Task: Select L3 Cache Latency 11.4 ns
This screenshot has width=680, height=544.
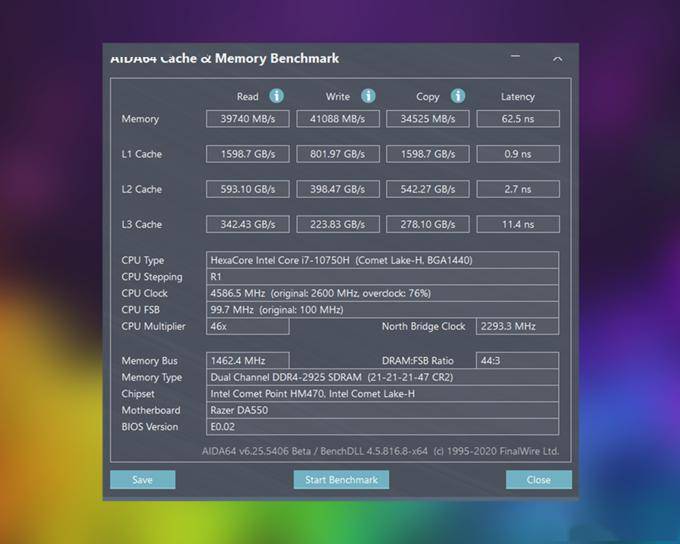Action: [518, 224]
